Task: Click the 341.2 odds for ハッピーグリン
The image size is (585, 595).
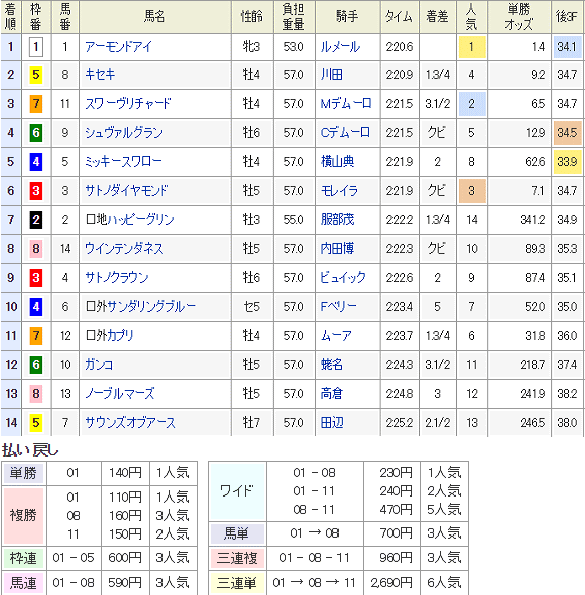Action: pyautogui.click(x=533, y=219)
